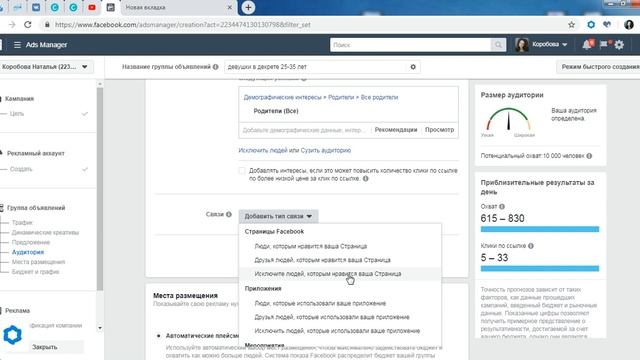Click the Закрыть button
Image resolution: width=640 pixels, height=360 pixels.
[45, 347]
